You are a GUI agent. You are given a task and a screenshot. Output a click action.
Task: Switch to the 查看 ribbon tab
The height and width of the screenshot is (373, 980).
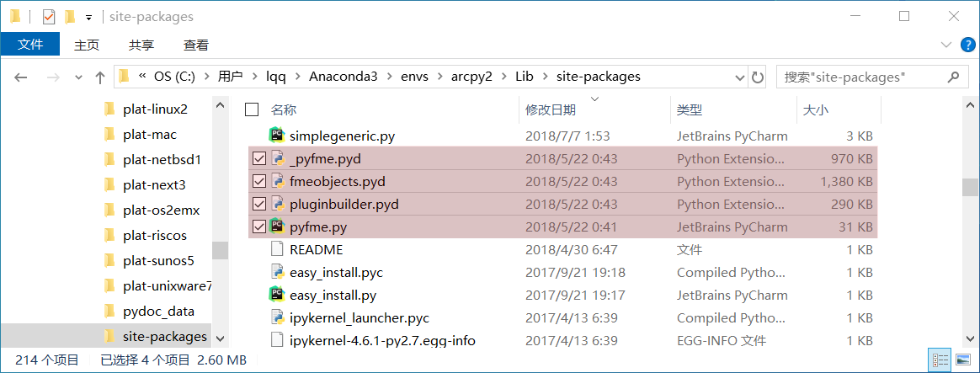(195, 45)
